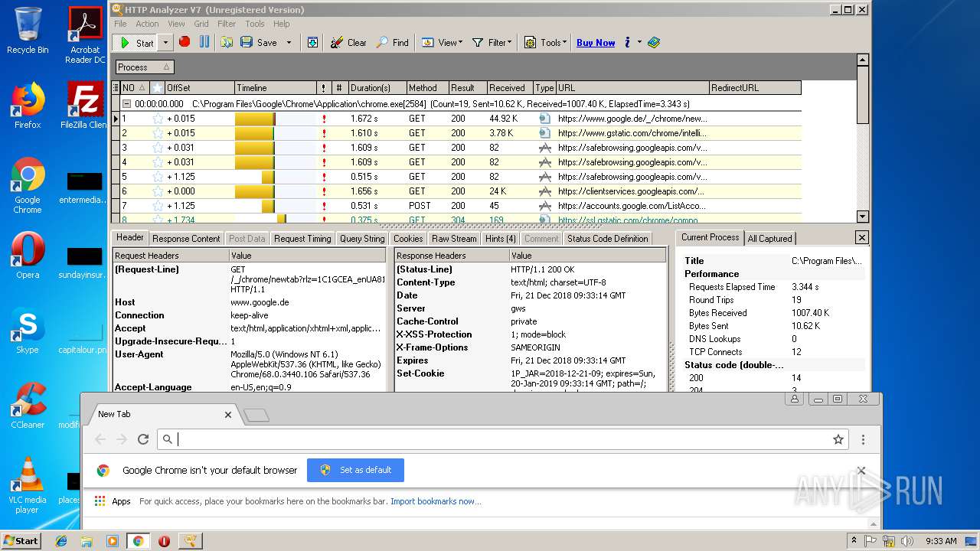Screen dimensions: 980x551
Task: Toggle star on request row 3
Action: tap(158, 148)
